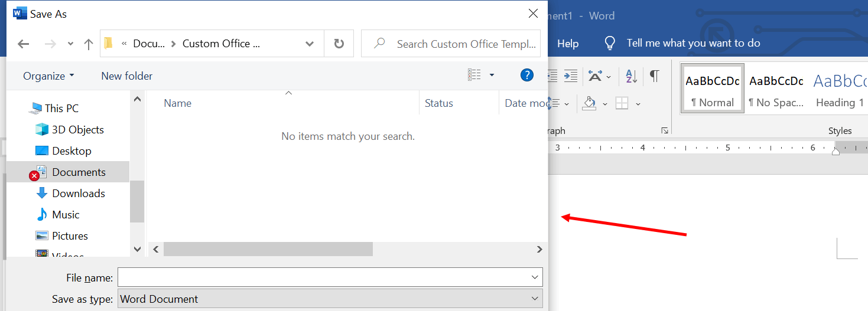This screenshot has width=868, height=311.
Task: Select Desktop in navigation pane
Action: click(71, 150)
